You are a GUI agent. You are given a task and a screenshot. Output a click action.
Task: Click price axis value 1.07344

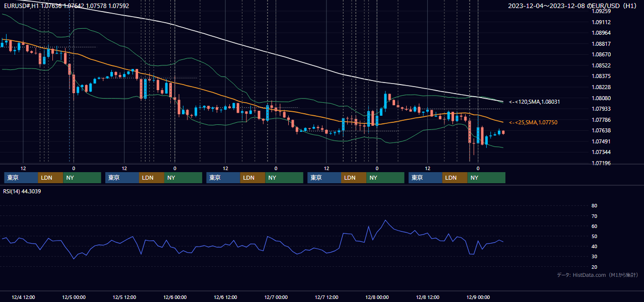(x=601, y=152)
